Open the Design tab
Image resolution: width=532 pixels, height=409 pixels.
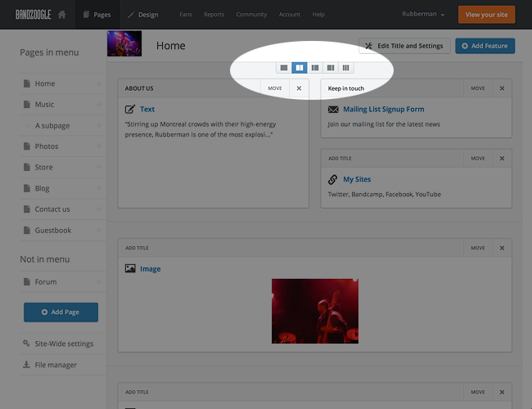coord(143,15)
